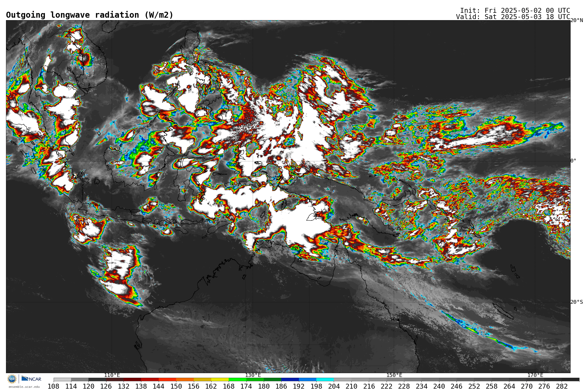Pick the blue 192–198 colorbar swatch
The width and height of the screenshot is (588, 390).
point(308,380)
